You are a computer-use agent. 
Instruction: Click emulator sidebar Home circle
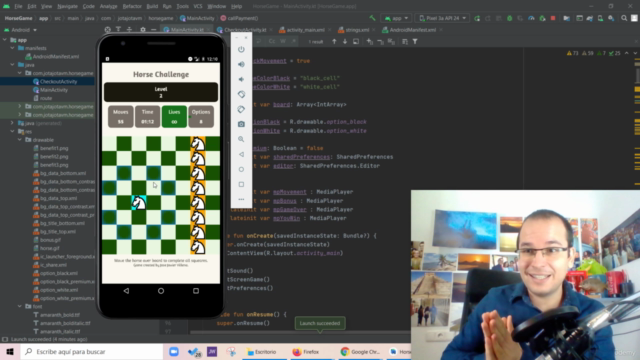tap(241, 169)
